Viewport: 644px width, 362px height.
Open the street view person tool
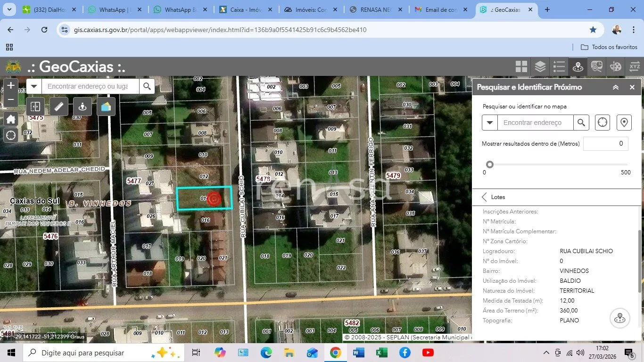point(83,107)
